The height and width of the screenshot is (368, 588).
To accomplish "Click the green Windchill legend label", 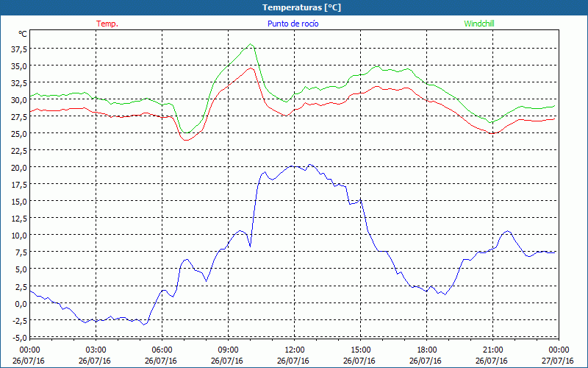I will [x=479, y=24].
